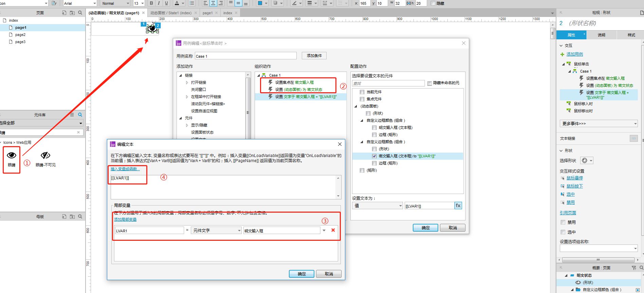
Task: Click the 插入变量或函数 link
Action: point(125,169)
